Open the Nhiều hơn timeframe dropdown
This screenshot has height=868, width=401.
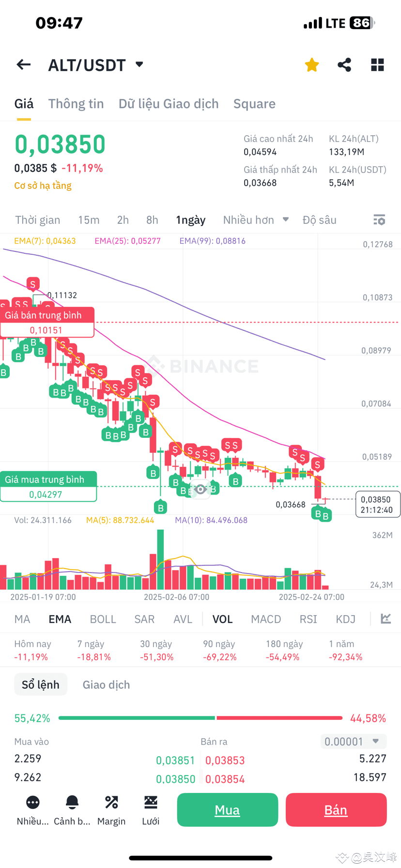pos(256,220)
